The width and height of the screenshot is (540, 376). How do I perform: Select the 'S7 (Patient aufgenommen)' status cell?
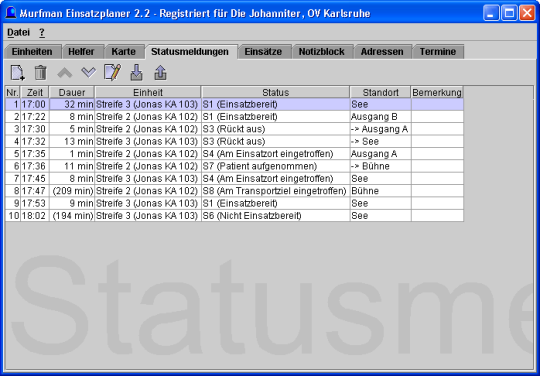click(x=276, y=166)
